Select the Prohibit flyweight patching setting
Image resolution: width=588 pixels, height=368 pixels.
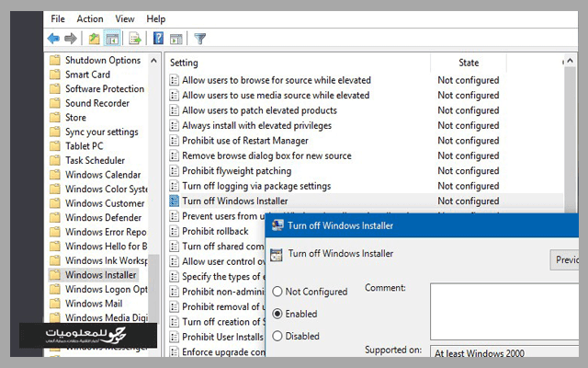click(x=236, y=170)
